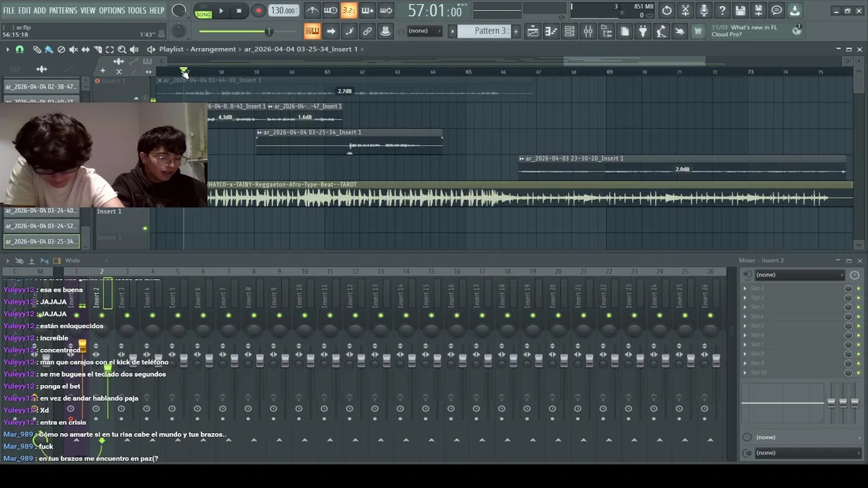Open the channel rack icon
Screen dimensions: 868x488
click(570, 31)
